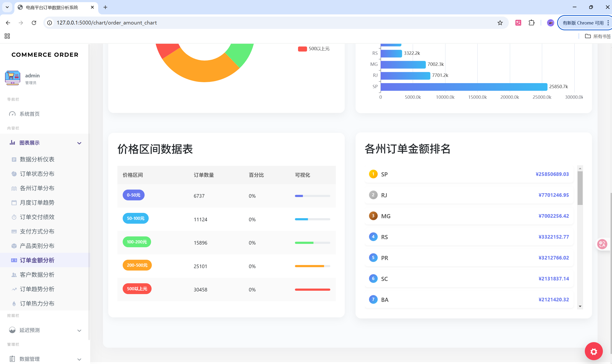
Task: Open the 订单状态分布 menu item
Action: pyautogui.click(x=37, y=174)
